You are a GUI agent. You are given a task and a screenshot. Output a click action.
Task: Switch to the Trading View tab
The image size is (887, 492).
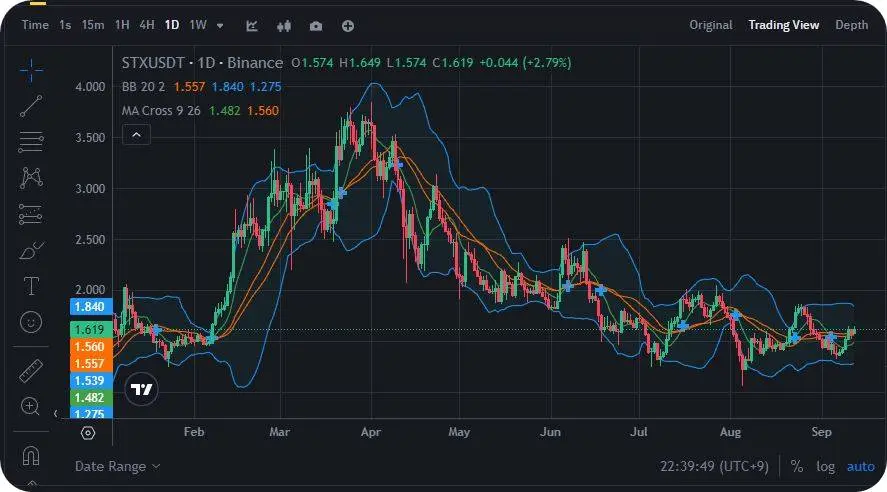pyautogui.click(x=783, y=25)
